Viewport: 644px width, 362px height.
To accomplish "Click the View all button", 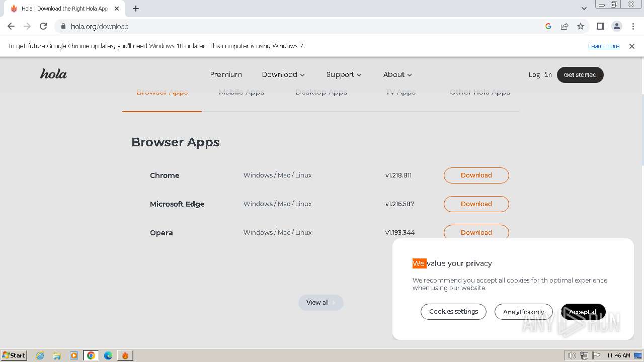I will point(321,302).
